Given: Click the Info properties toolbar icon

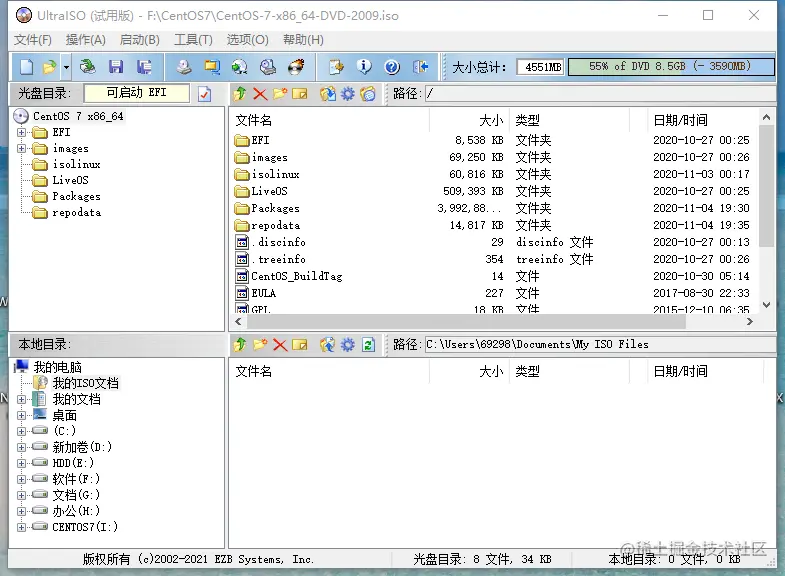Looking at the screenshot, I should click(x=364, y=67).
